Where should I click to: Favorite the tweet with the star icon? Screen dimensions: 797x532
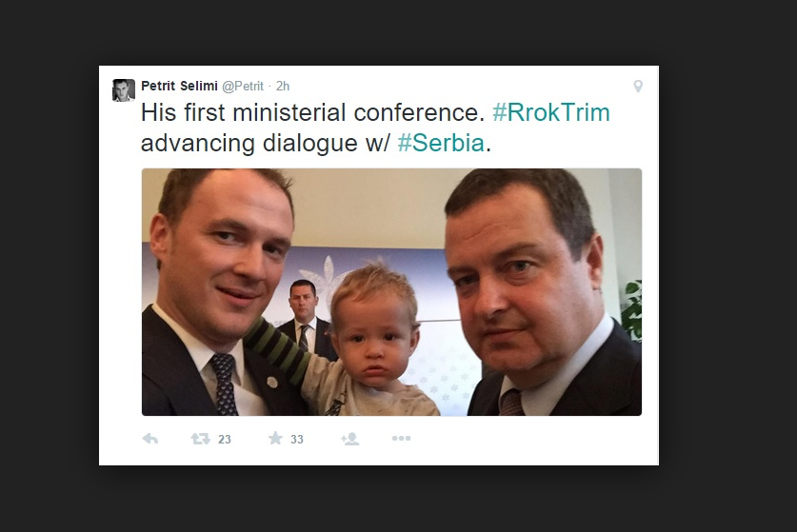275,439
